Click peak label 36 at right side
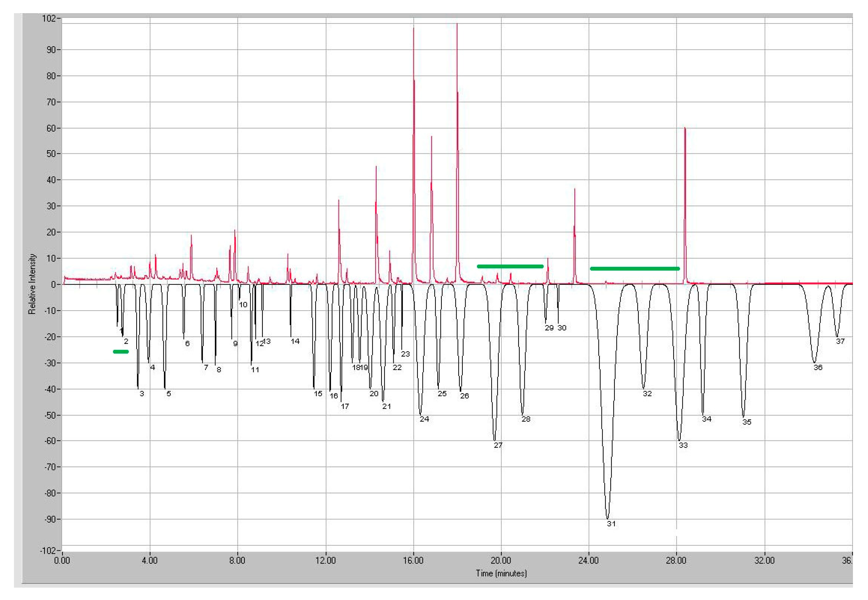The height and width of the screenshot is (600, 868). tap(818, 367)
